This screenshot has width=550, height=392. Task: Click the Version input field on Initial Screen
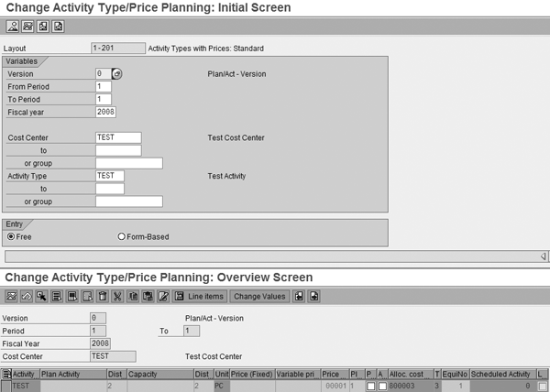point(104,74)
